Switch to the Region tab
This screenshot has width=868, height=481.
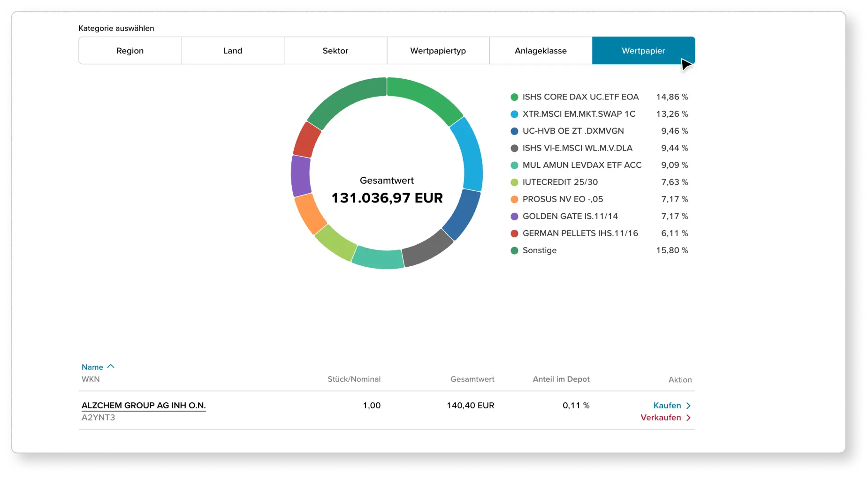point(130,51)
